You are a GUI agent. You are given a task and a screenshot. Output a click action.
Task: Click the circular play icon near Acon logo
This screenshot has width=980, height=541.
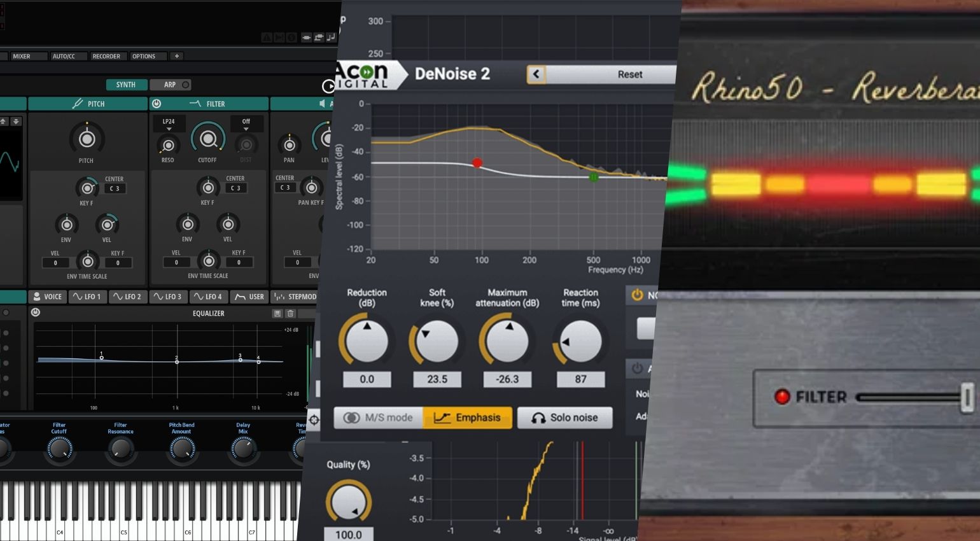point(329,86)
